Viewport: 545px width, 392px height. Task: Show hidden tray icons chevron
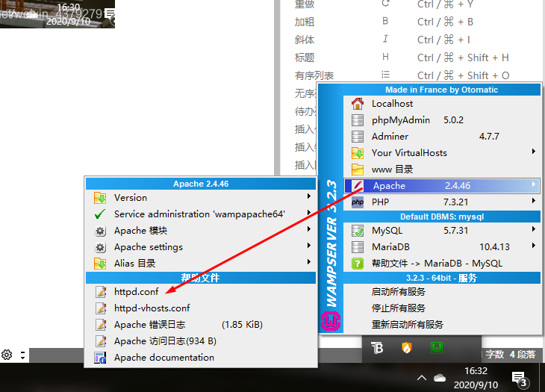(422, 378)
